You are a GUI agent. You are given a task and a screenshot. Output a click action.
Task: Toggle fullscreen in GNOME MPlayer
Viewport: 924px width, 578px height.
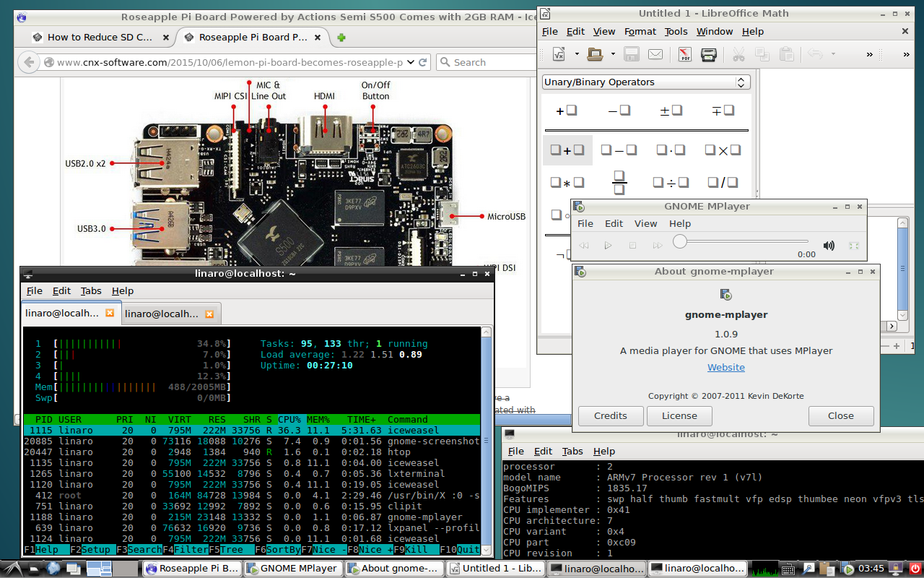tap(853, 246)
